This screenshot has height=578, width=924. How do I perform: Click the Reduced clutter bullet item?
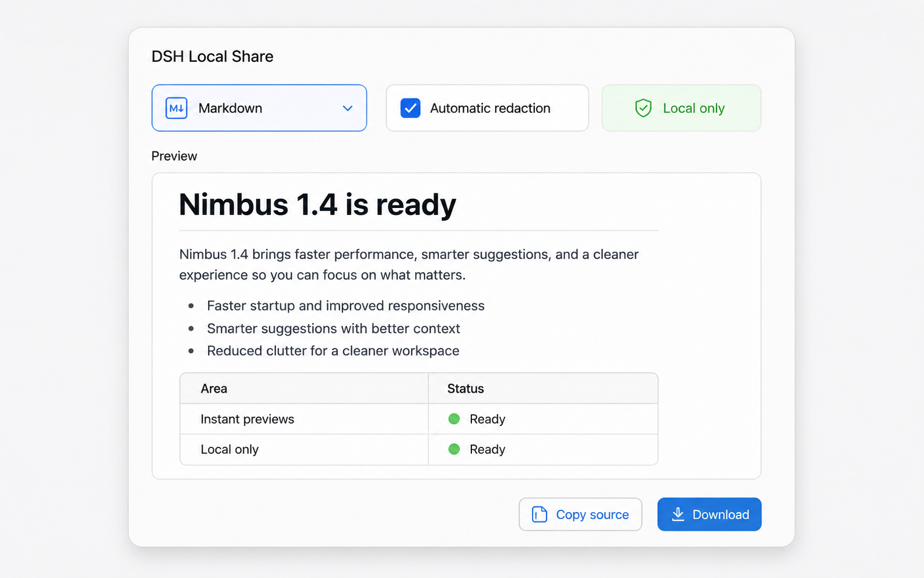tap(333, 351)
